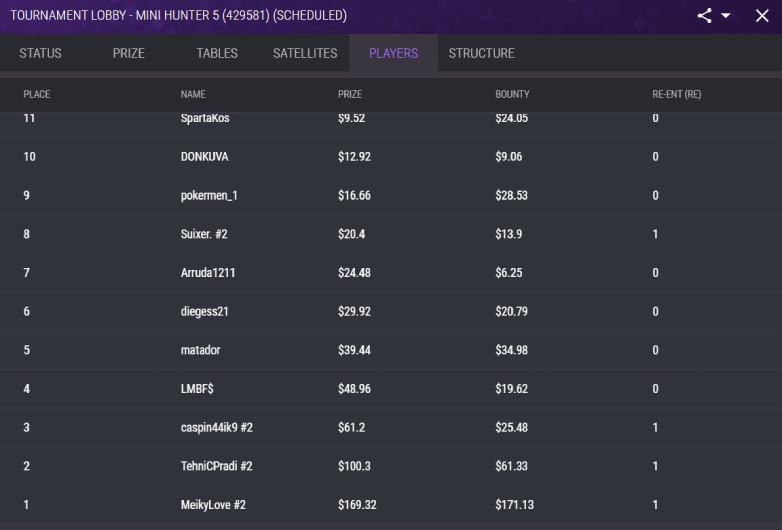Screen dimensions: 782x530
Task: Select player Arruda1211
Action: click(208, 273)
